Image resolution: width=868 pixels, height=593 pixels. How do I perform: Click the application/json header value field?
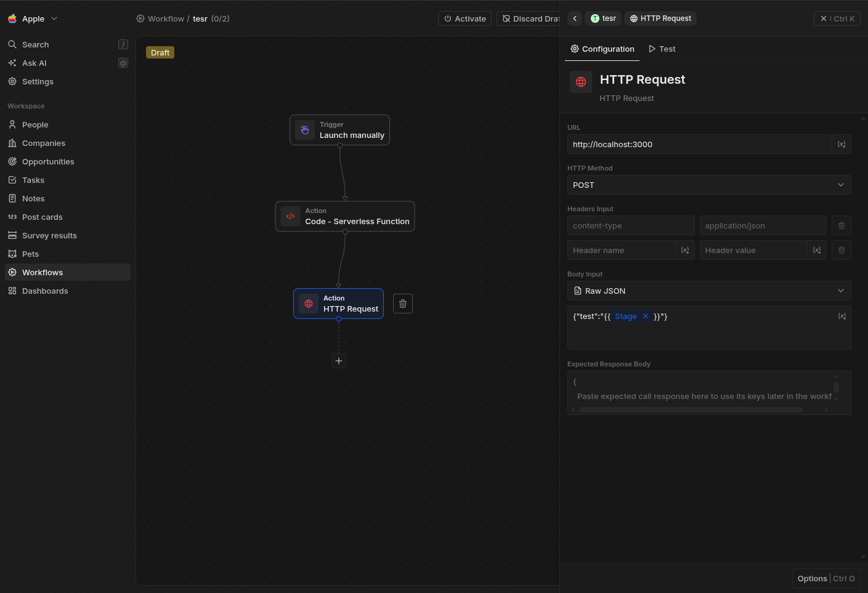[x=763, y=225]
